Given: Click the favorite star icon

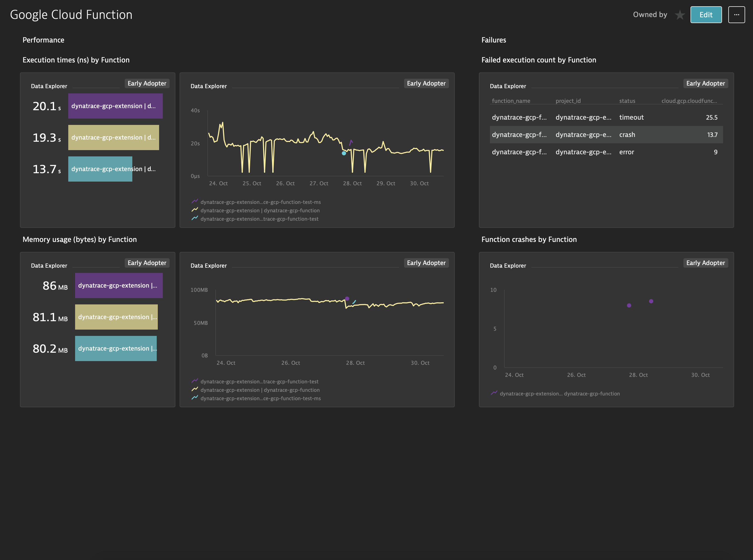Looking at the screenshot, I should tap(680, 15).
